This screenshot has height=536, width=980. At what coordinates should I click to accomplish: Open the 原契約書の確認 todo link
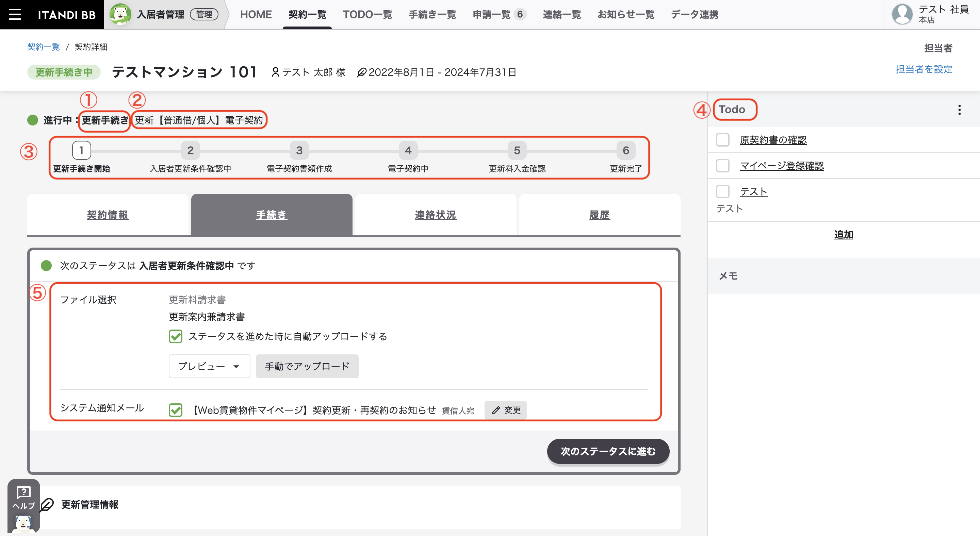click(773, 140)
